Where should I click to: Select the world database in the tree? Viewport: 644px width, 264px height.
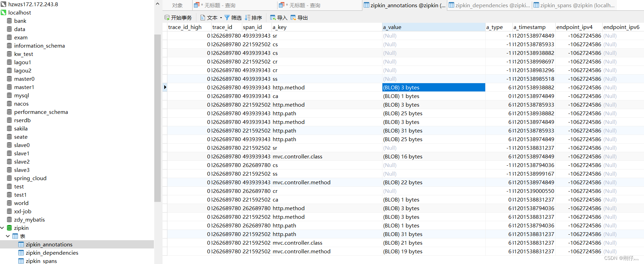[21, 203]
